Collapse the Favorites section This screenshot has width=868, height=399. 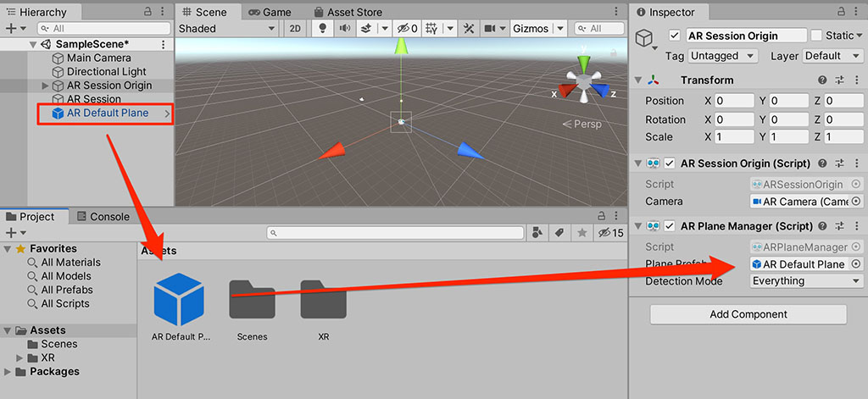tap(7, 249)
